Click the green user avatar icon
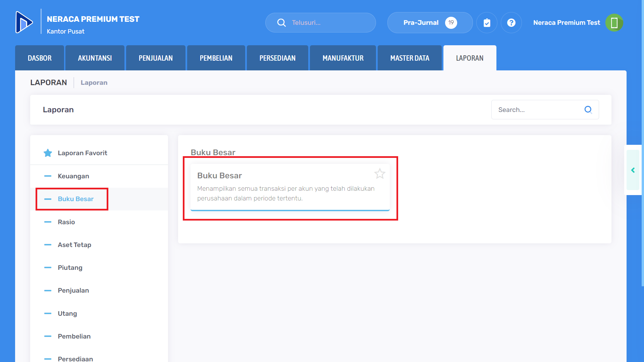Viewport: 644px width, 362px height. pyautogui.click(x=614, y=23)
